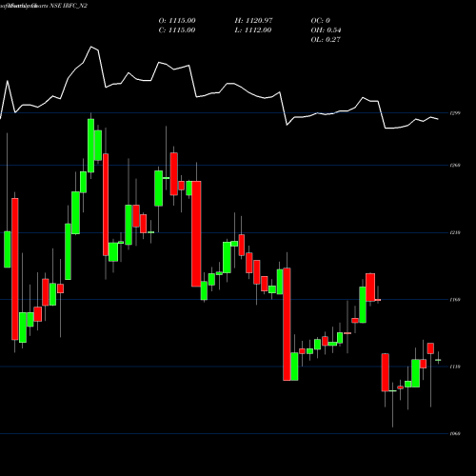Click the 'OC: 0' indicator text
476x476 pixels.
pyautogui.click(x=321, y=21)
